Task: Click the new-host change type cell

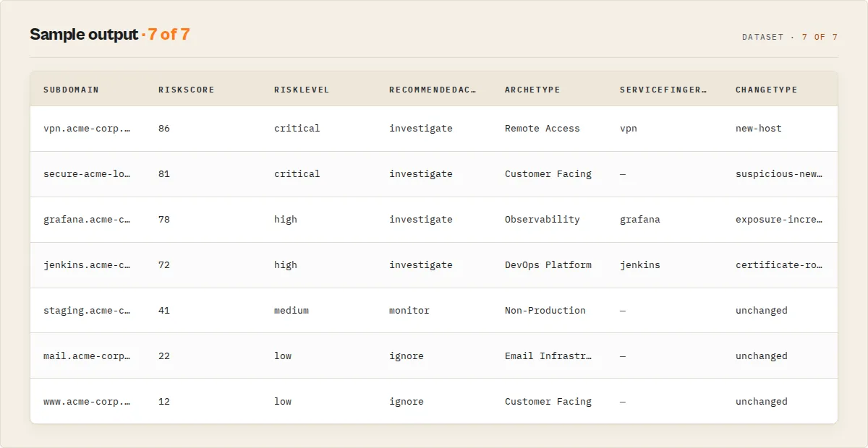Action: (759, 129)
